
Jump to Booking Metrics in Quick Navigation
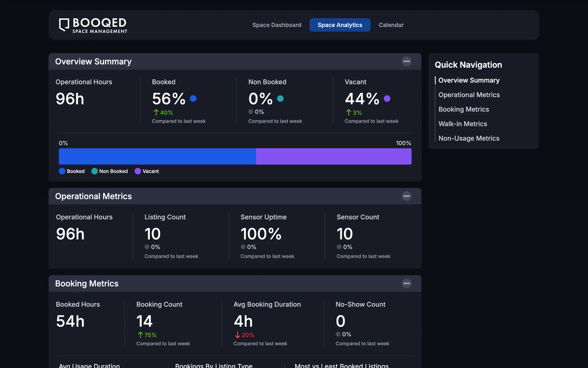464,109
